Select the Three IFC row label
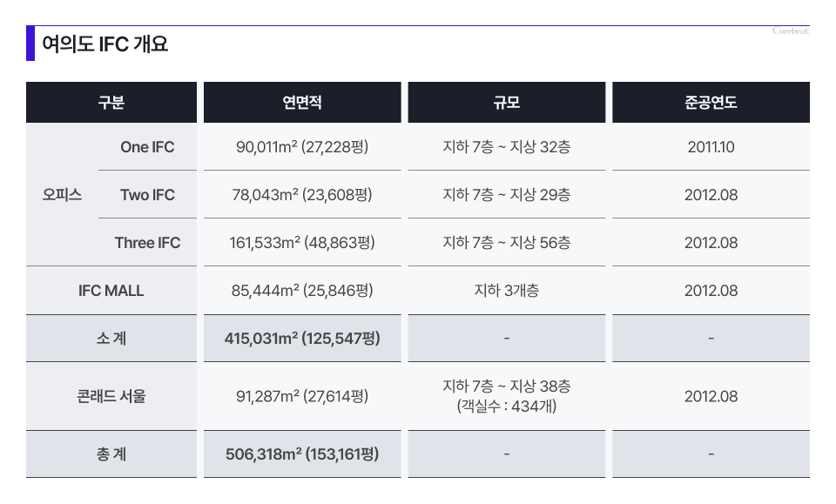 (x=147, y=243)
